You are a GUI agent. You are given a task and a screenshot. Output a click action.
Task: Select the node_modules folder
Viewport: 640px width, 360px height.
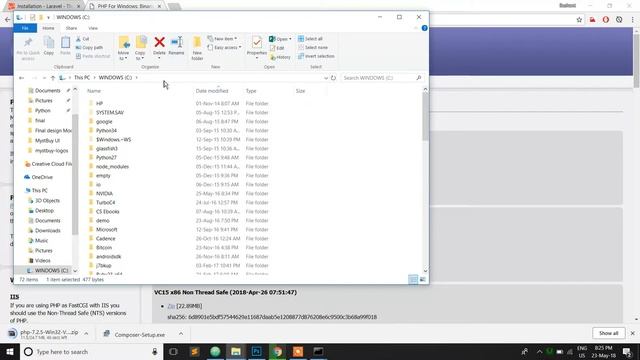pyautogui.click(x=112, y=167)
